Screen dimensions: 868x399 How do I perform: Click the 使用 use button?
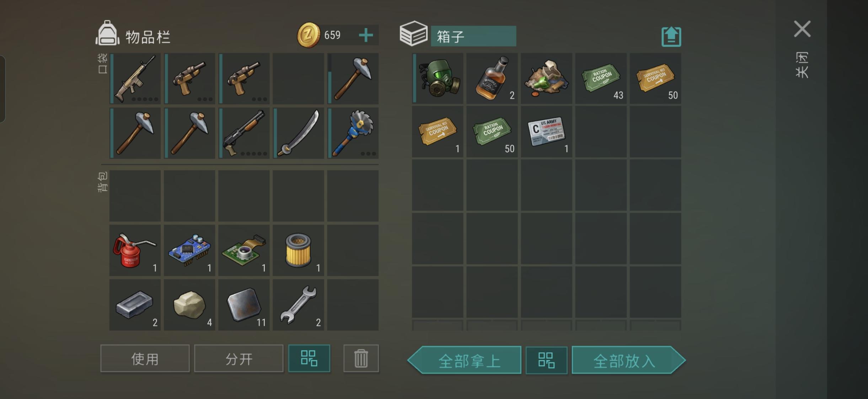click(145, 358)
